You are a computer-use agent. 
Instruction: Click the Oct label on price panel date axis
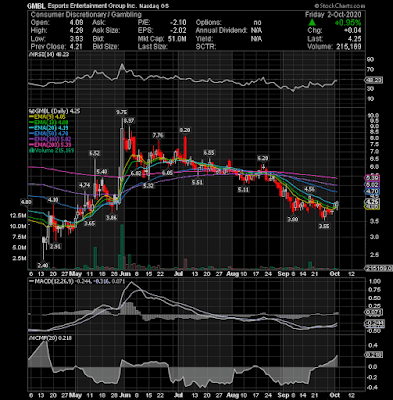click(x=335, y=274)
